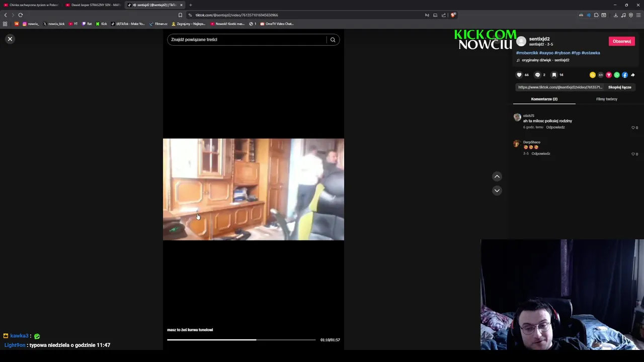Open the bookmarks bar apps grid icon
This screenshot has width=644, height=362.
pyautogui.click(x=5, y=24)
